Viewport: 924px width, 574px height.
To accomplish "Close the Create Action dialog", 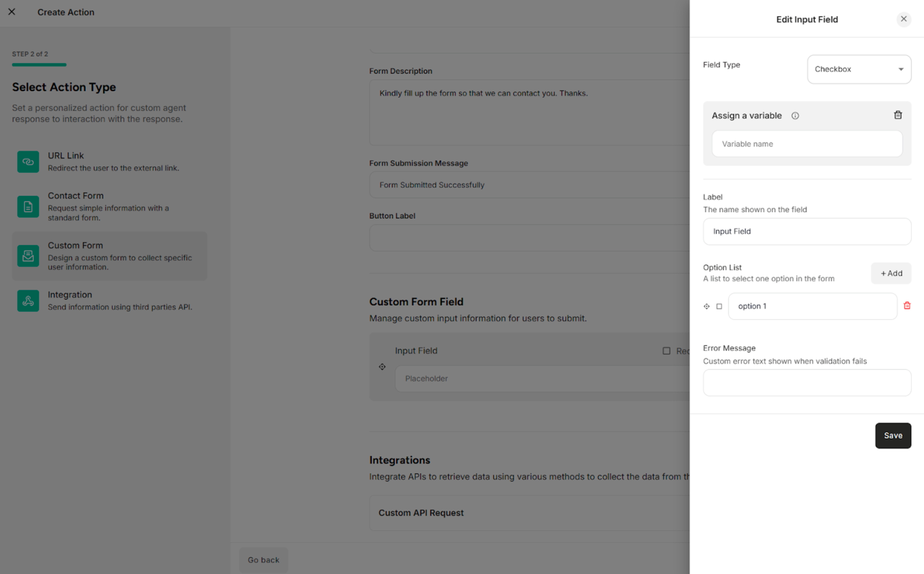I will (x=12, y=12).
